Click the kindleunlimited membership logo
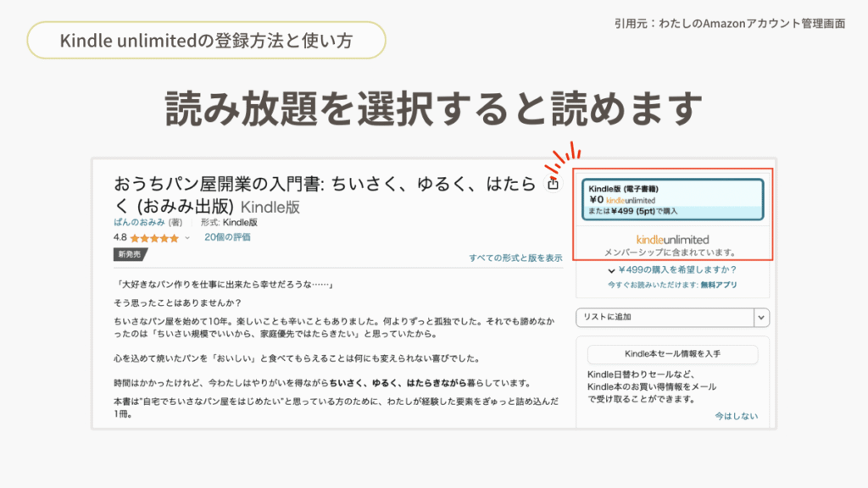 click(672, 240)
